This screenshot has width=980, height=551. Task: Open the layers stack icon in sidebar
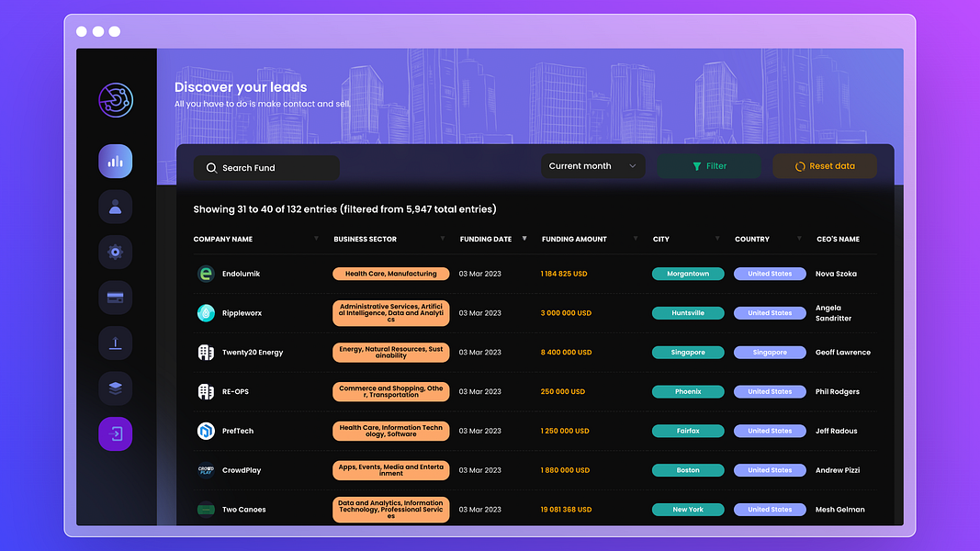[x=115, y=388]
